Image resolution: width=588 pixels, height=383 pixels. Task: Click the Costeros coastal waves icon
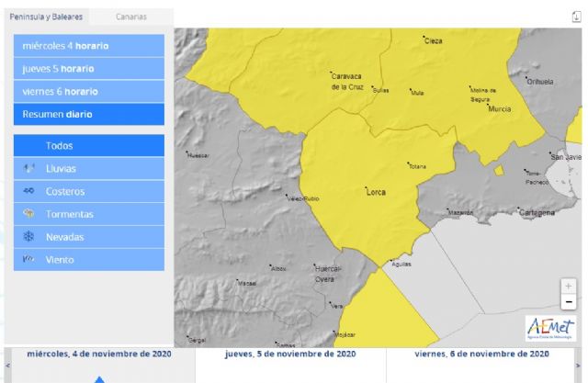[x=28, y=191]
